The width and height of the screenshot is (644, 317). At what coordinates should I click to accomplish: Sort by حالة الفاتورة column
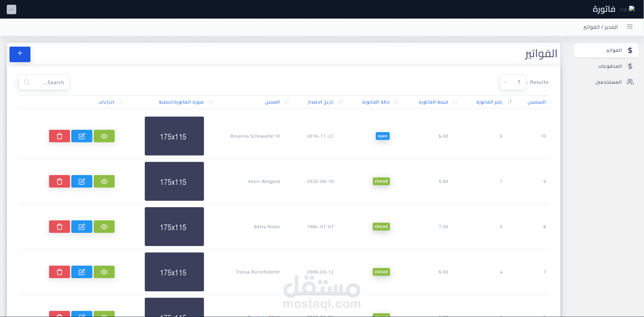[376, 102]
